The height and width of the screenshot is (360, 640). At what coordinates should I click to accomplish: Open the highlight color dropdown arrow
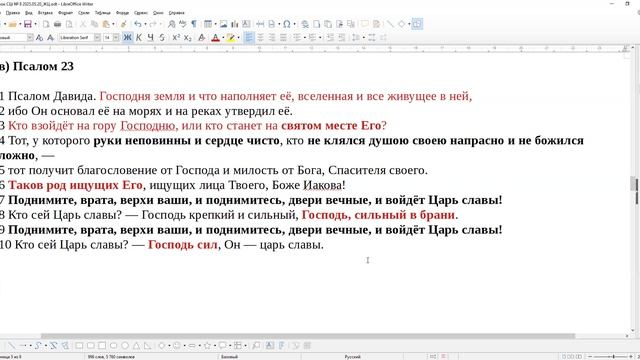238,38
